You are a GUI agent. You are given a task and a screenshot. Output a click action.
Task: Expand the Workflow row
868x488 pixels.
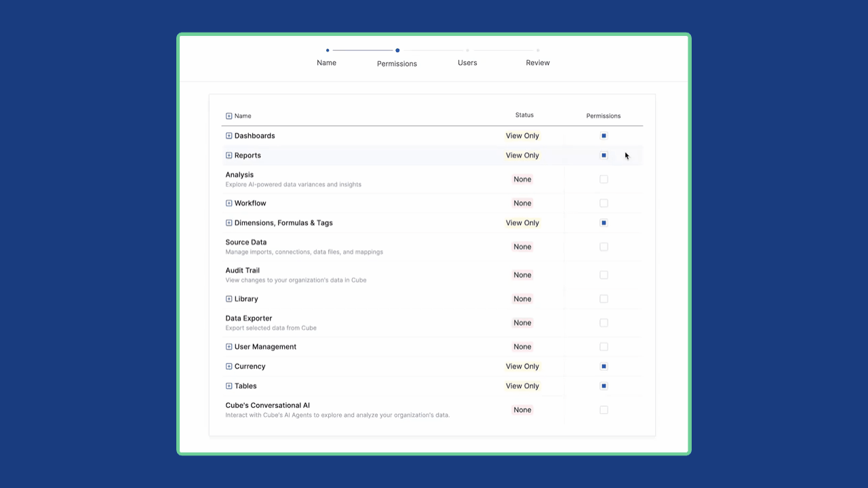pyautogui.click(x=229, y=203)
